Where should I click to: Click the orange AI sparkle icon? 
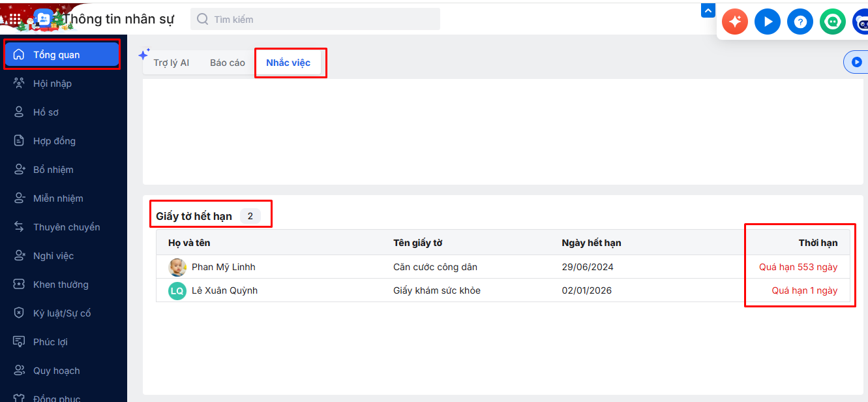click(x=735, y=22)
